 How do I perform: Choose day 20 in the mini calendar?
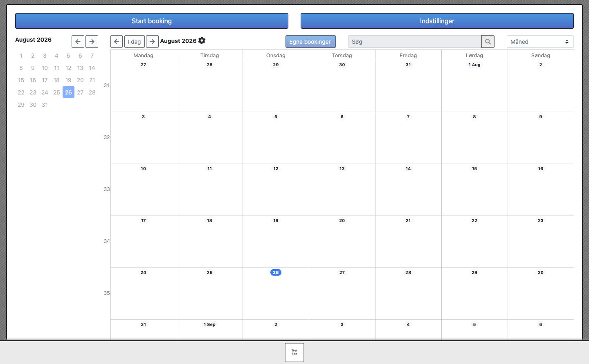80,80
